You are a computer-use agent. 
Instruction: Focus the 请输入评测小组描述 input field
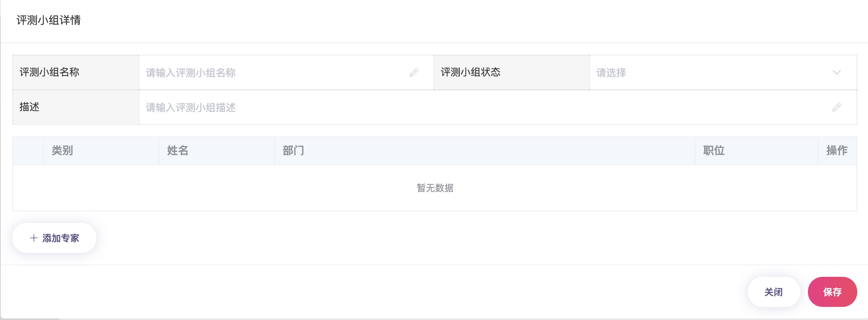click(481, 107)
